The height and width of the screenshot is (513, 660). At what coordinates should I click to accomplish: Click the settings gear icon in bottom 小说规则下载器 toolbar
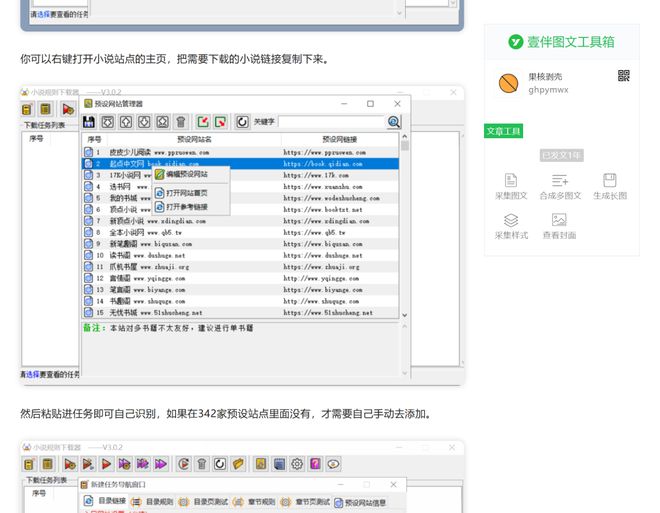(297, 464)
